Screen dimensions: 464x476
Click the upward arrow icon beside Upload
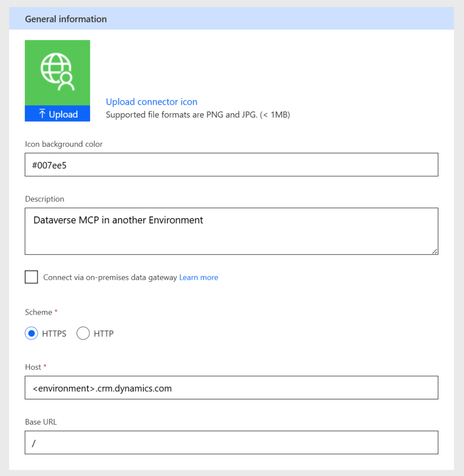(x=42, y=114)
